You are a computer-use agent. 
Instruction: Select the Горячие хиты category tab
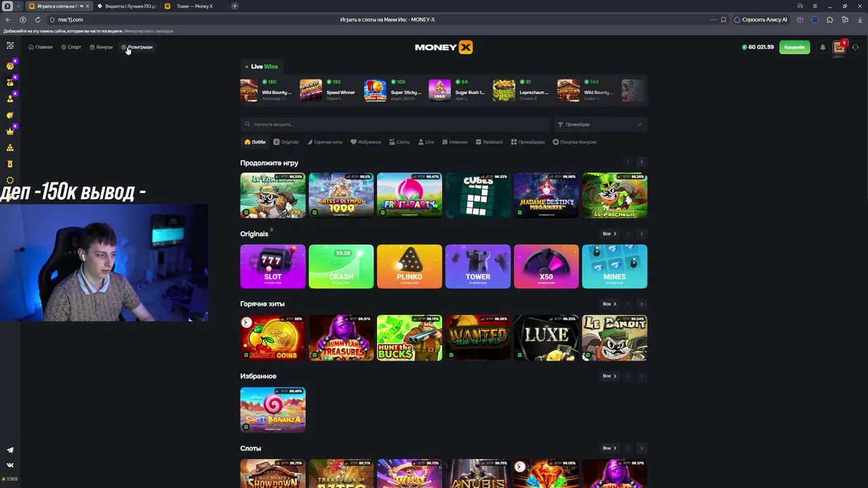coord(325,142)
